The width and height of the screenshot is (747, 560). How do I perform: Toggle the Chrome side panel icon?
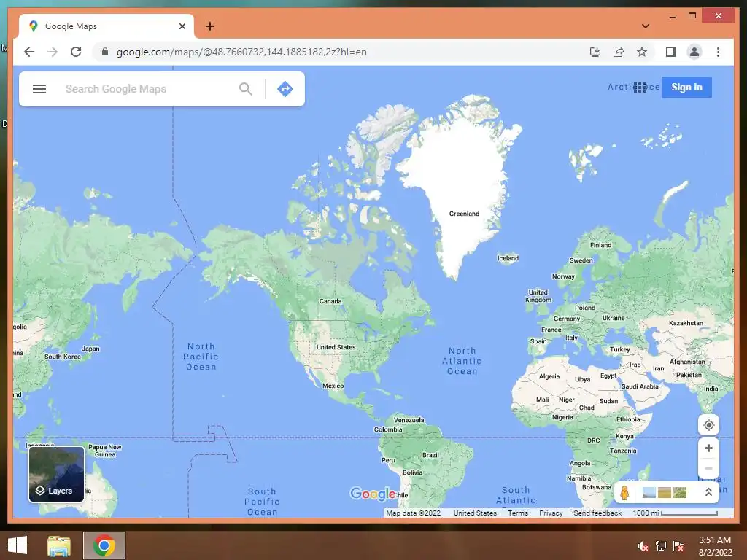(671, 52)
